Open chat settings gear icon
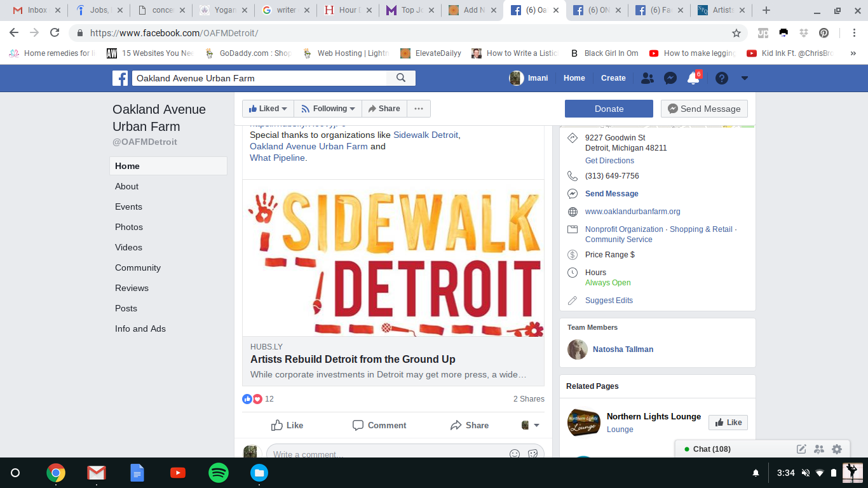868x488 pixels. click(x=837, y=449)
